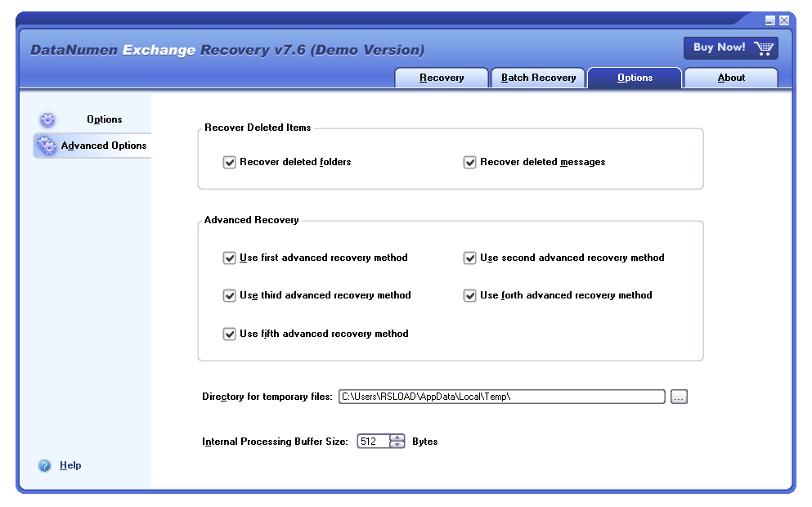Screen dimensions: 812x507
Task: Open the Batch Recovery tab
Action: pos(538,78)
